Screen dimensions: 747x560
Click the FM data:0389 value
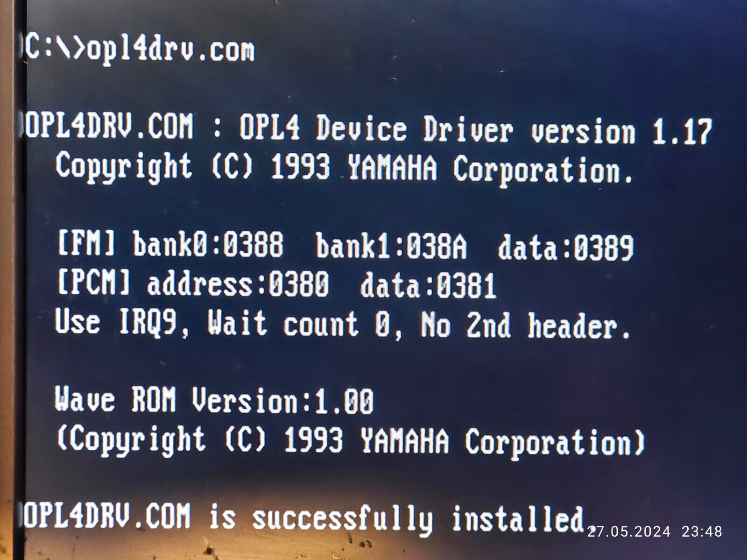coord(566,248)
